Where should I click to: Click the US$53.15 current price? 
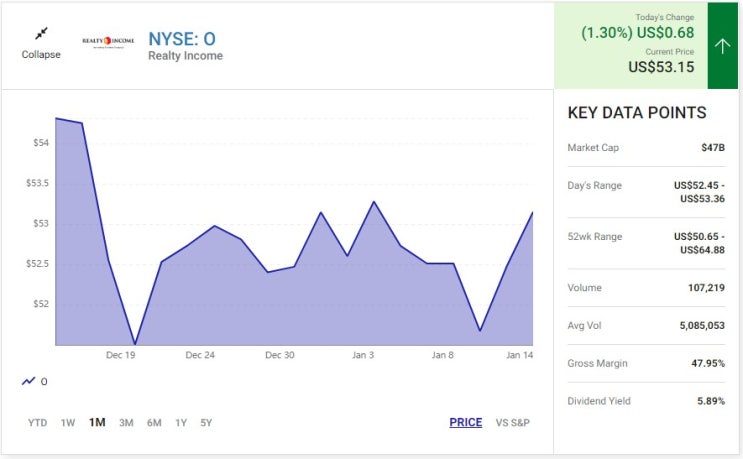[661, 67]
